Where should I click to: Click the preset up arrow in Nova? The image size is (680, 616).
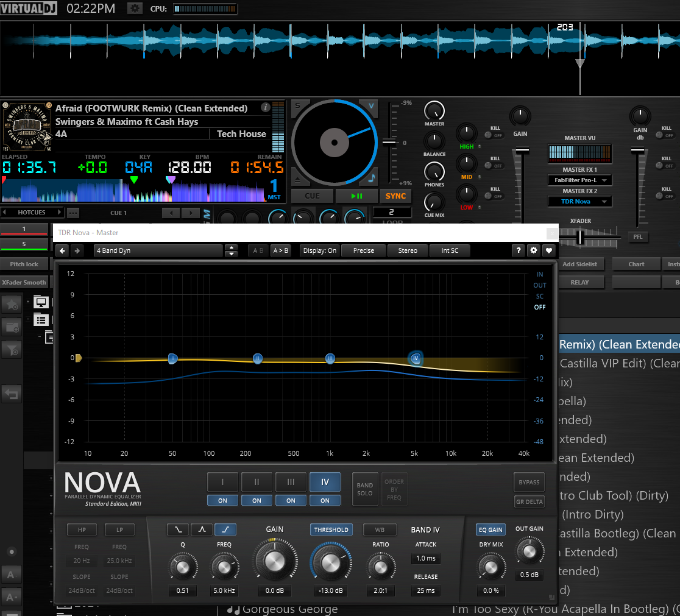click(x=232, y=248)
